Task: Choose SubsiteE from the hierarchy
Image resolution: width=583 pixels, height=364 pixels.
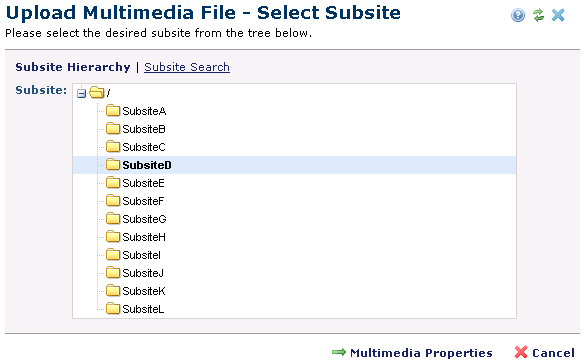Action: [x=143, y=183]
